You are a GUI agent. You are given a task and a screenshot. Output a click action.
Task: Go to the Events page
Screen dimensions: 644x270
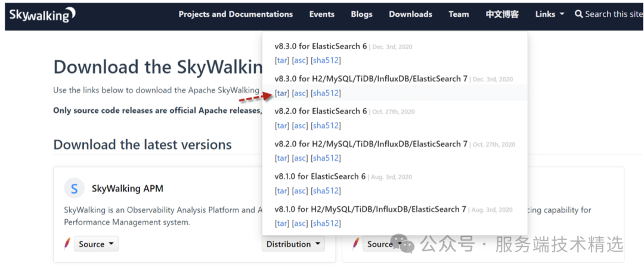point(322,14)
